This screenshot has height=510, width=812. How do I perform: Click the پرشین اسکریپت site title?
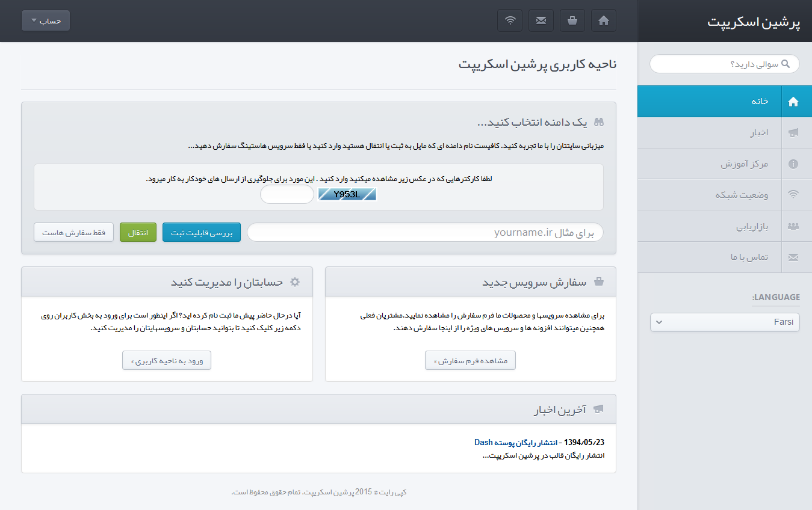[754, 22]
